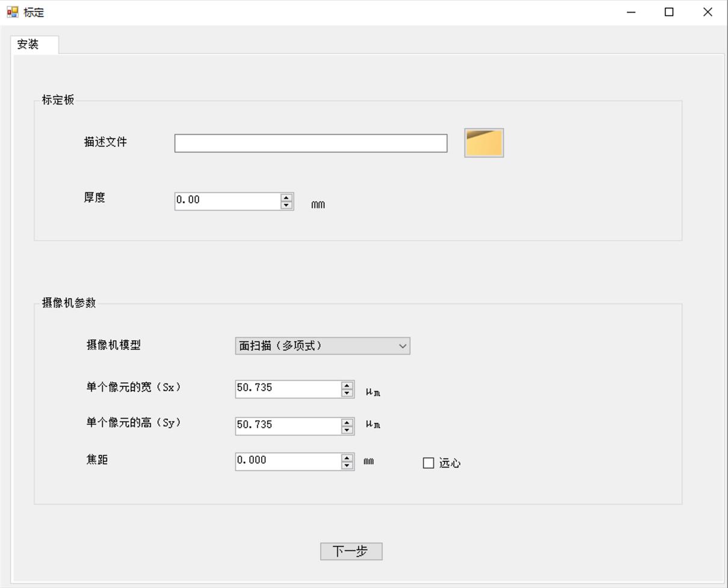Switch to the 安装 tab
Image resolution: width=728 pixels, height=588 pixels.
tap(28, 45)
